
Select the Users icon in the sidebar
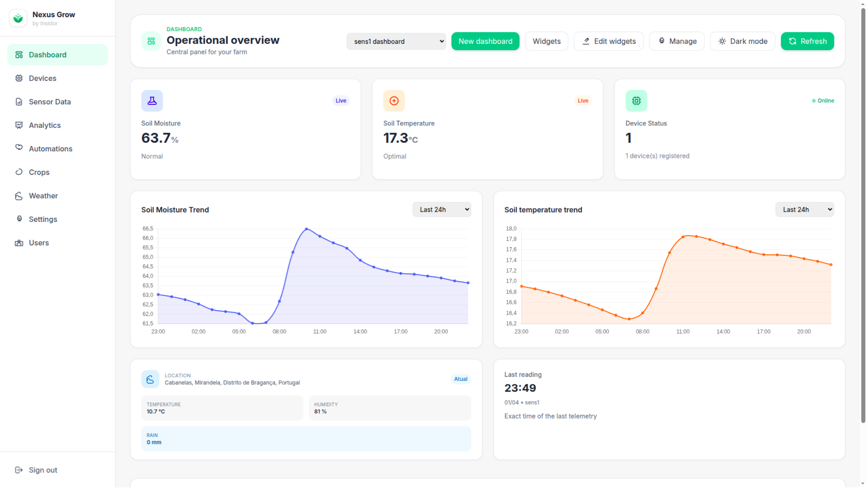click(19, 243)
